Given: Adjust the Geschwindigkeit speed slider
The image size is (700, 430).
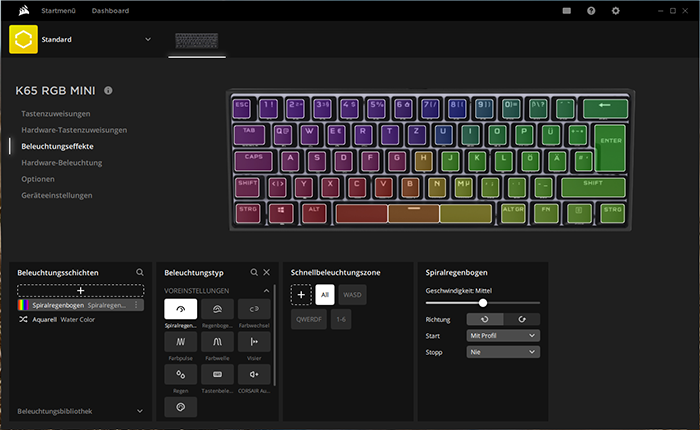Looking at the screenshot, I should (483, 303).
